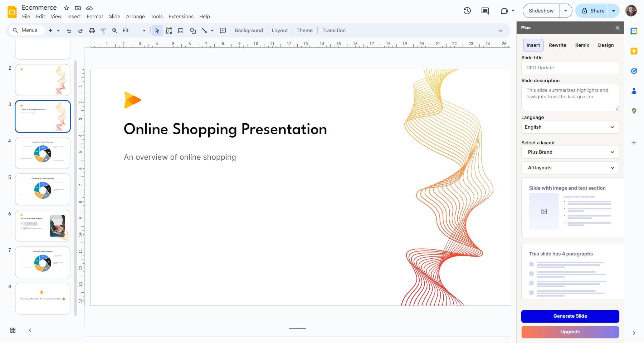Select the Text box tool

(169, 30)
